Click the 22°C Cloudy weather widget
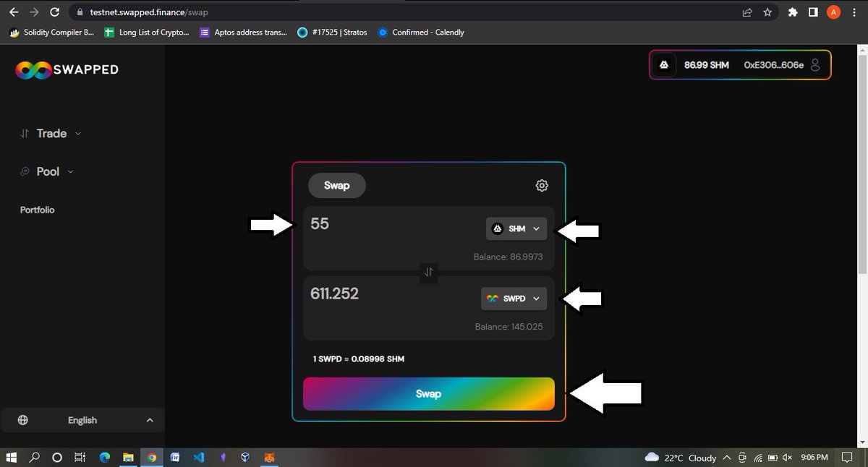The width and height of the screenshot is (868, 467). point(680,458)
